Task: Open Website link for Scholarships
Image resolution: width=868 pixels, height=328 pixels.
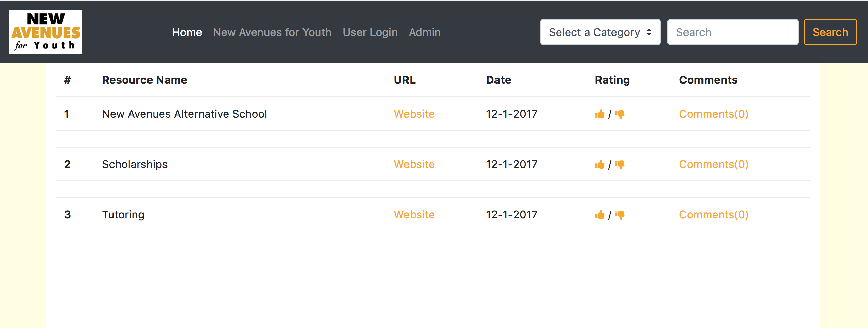Action: (x=414, y=164)
